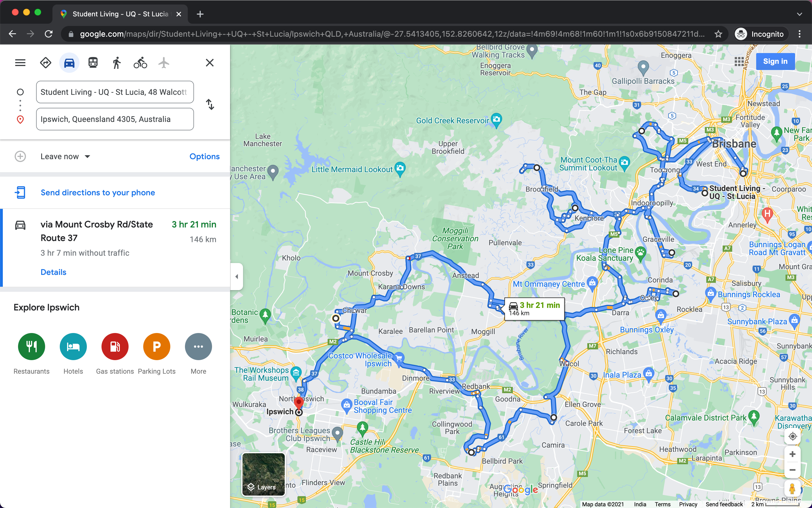Open Little Mermaid Lookout marker
The image size is (812, 508).
[x=400, y=169]
